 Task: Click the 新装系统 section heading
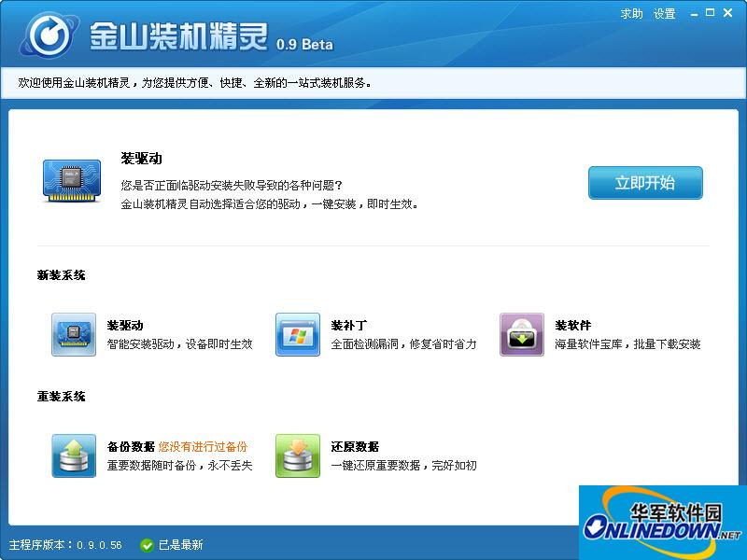tap(62, 274)
